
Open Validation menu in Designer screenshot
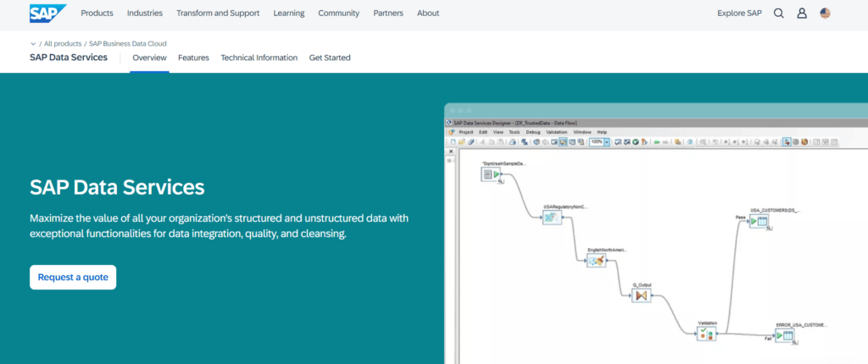pyautogui.click(x=556, y=132)
